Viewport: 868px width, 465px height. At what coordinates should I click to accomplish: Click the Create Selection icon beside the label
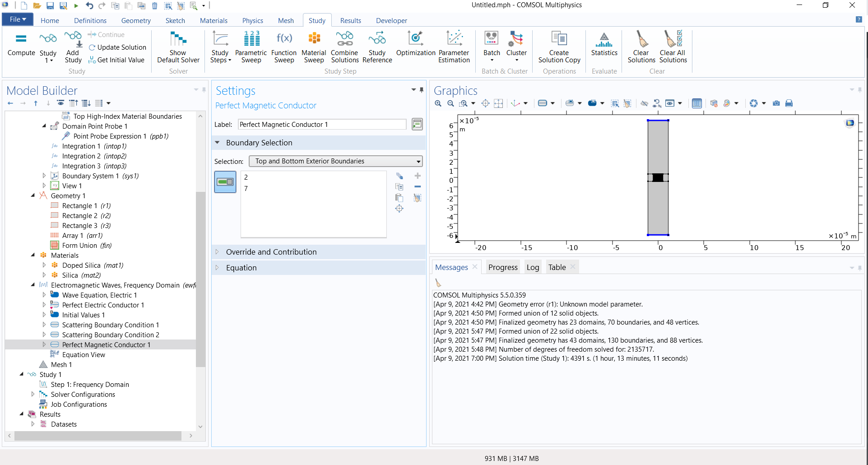click(x=417, y=124)
